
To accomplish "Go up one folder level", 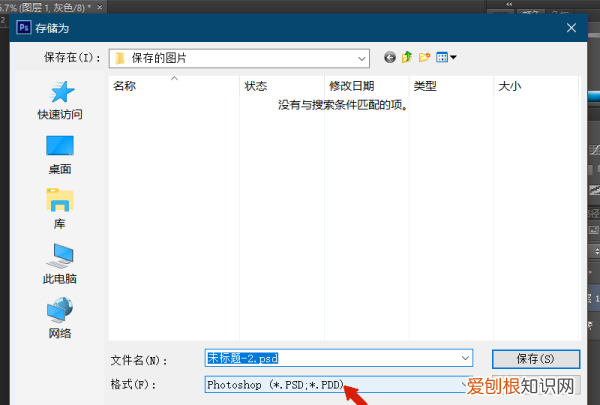I will point(407,58).
